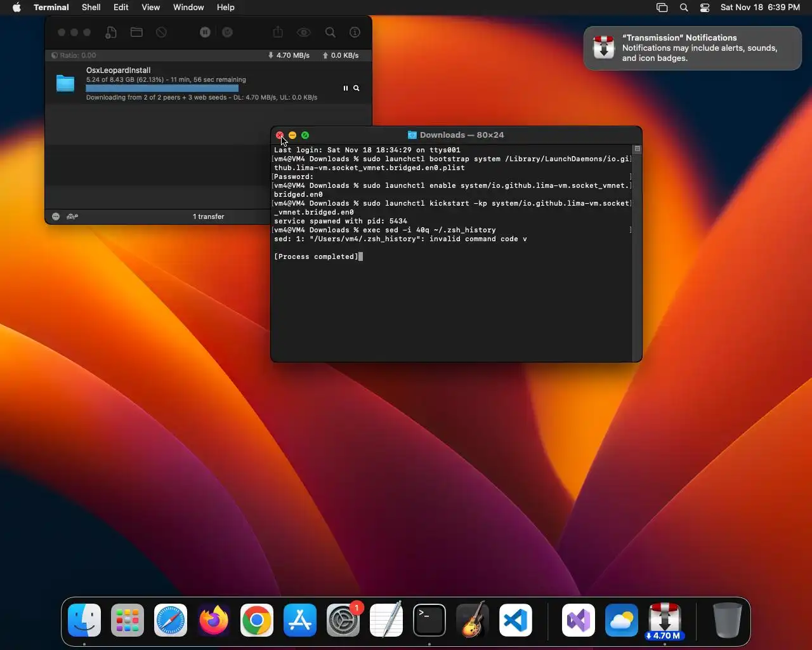Screen dimensions: 812x650
Task: Open Control Center in the menu bar
Action: [x=705, y=8]
